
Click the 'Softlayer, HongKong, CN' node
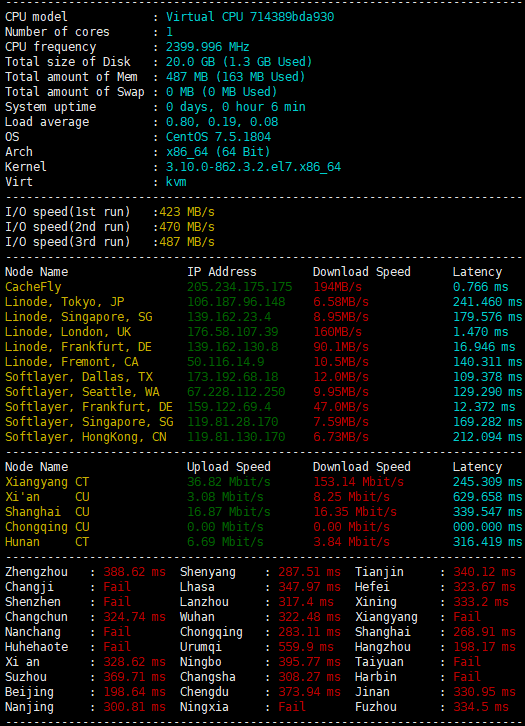(x=86, y=437)
